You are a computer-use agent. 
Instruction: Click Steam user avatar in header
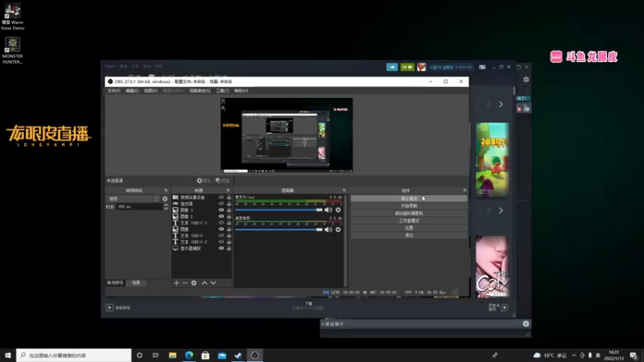point(421,67)
